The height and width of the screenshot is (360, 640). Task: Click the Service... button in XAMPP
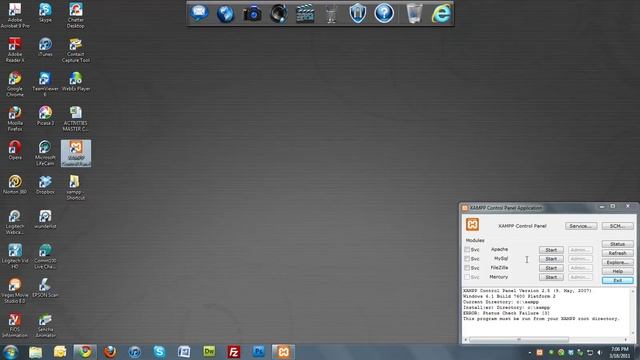click(x=581, y=226)
